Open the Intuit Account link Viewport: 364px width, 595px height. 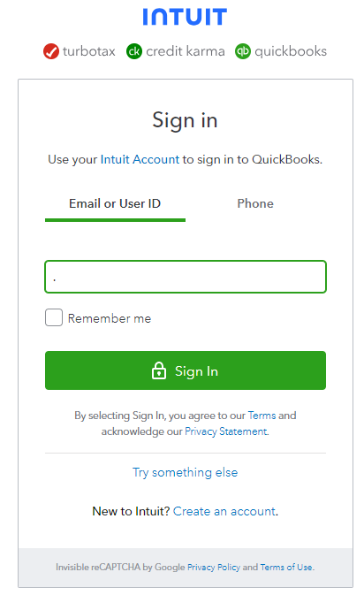pyautogui.click(x=140, y=159)
